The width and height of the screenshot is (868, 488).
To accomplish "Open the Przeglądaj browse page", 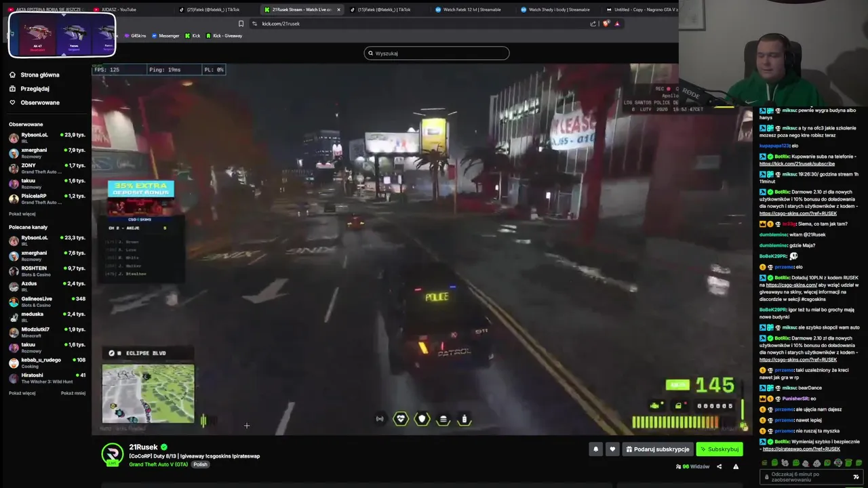I will 29,89.
